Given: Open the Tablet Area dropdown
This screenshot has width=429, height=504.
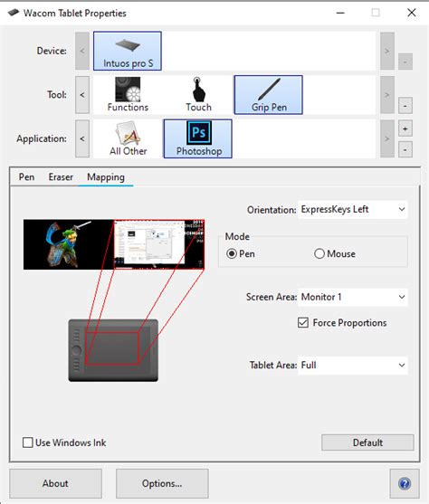Looking at the screenshot, I should (x=352, y=366).
